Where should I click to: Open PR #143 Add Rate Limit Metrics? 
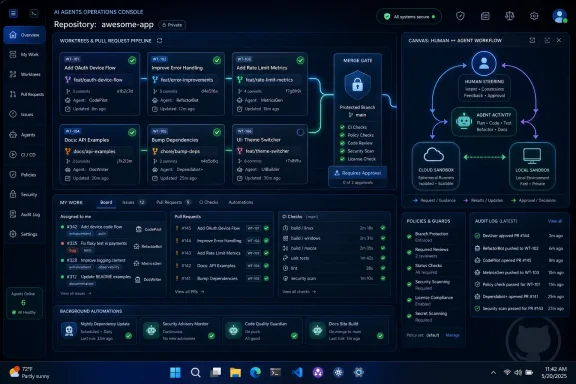(x=223, y=253)
